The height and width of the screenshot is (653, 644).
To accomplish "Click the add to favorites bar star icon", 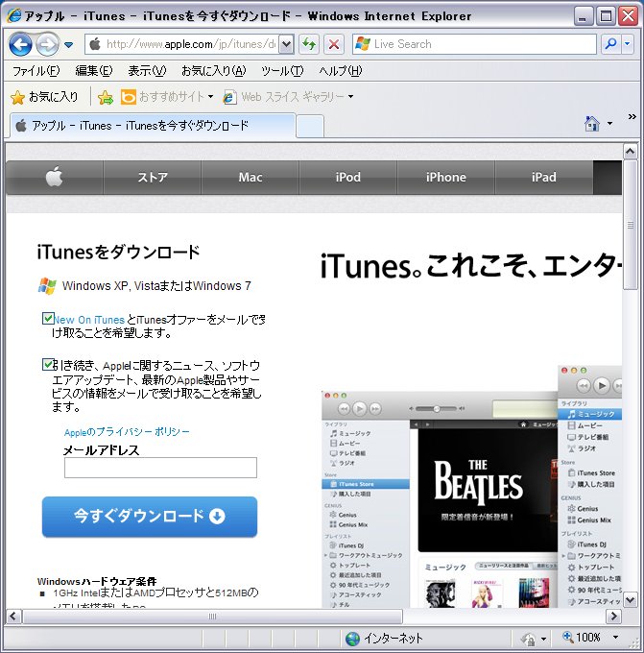I will (x=106, y=97).
